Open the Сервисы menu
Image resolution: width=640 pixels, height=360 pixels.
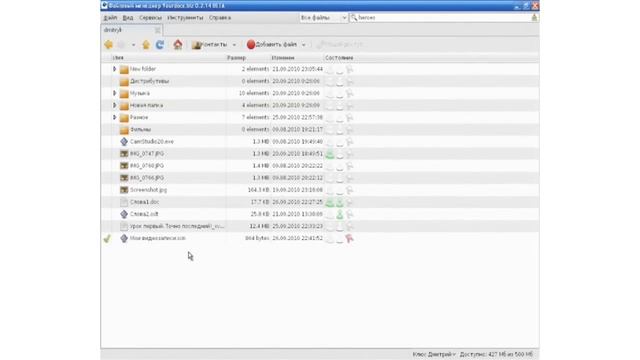150,18
